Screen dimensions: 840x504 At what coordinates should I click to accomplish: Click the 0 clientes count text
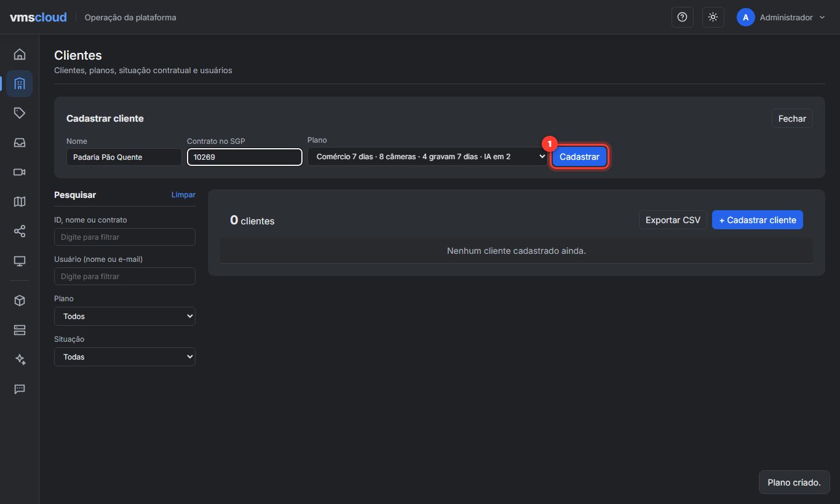click(x=252, y=220)
